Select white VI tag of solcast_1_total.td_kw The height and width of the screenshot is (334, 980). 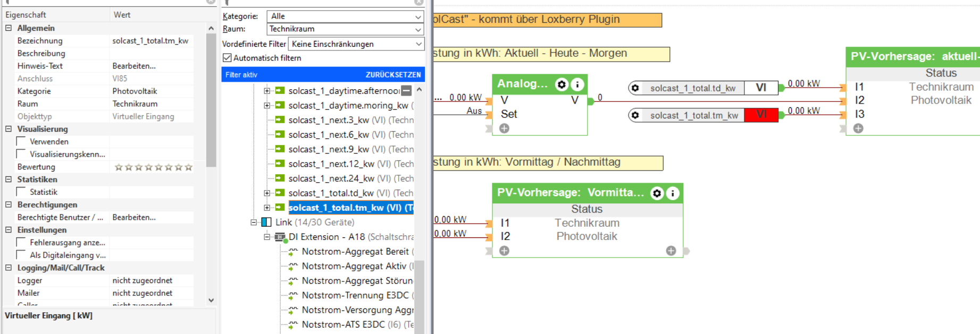pos(761,88)
